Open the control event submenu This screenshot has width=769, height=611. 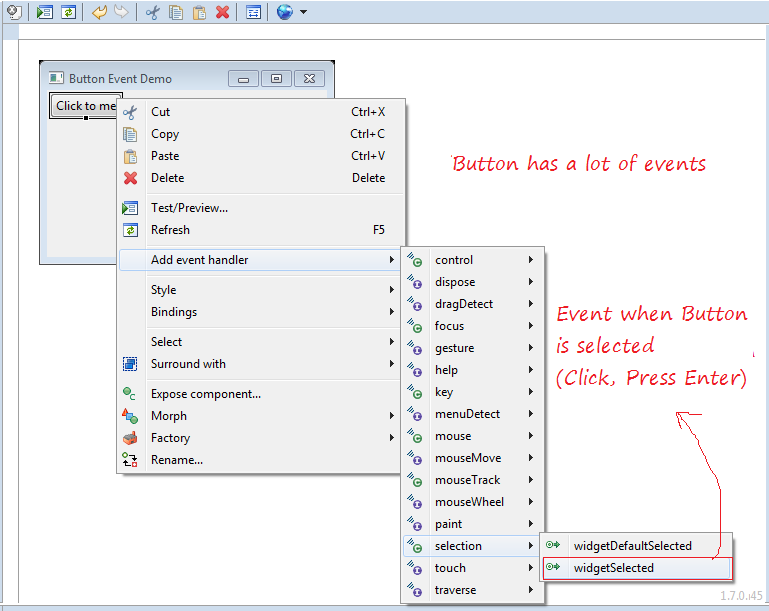pos(473,260)
